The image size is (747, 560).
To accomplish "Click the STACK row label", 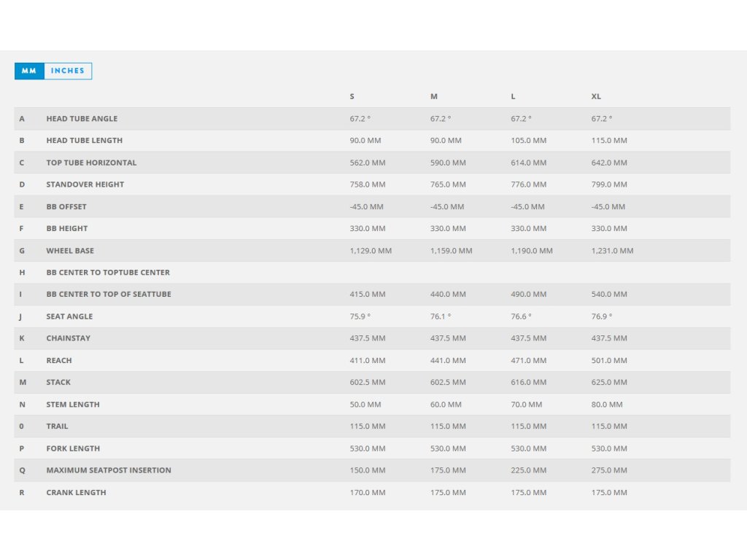I will (x=58, y=382).
